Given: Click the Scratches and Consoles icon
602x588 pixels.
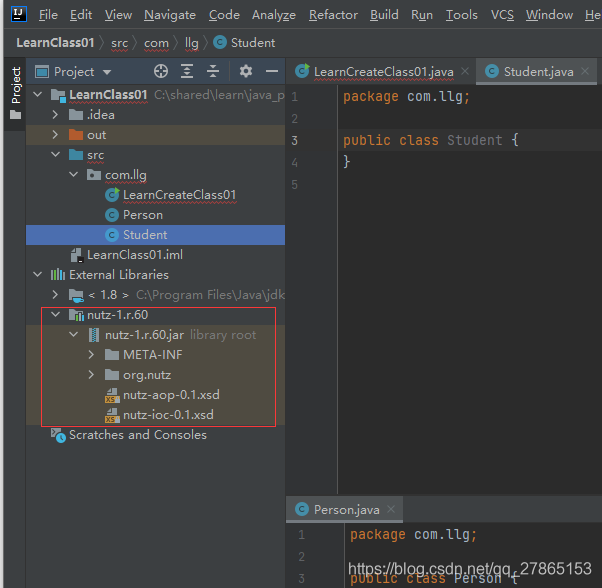Looking at the screenshot, I should pyautogui.click(x=58, y=435).
